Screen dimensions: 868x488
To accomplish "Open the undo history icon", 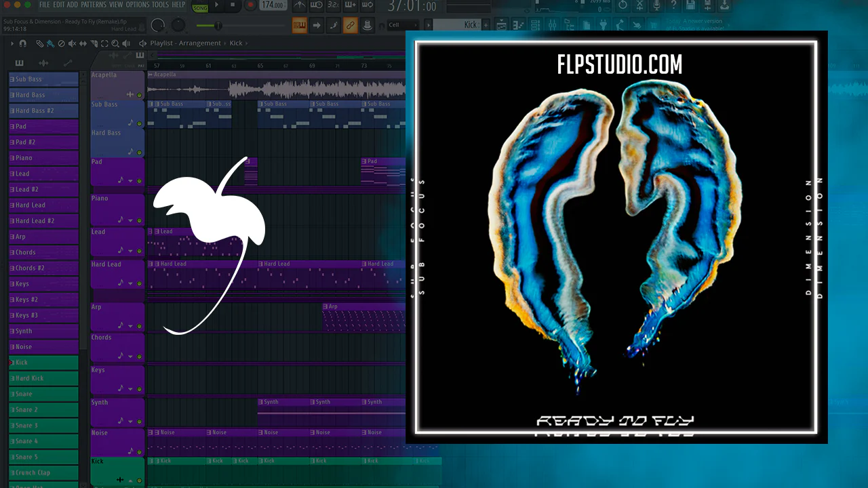I will pyautogui.click(x=623, y=5).
